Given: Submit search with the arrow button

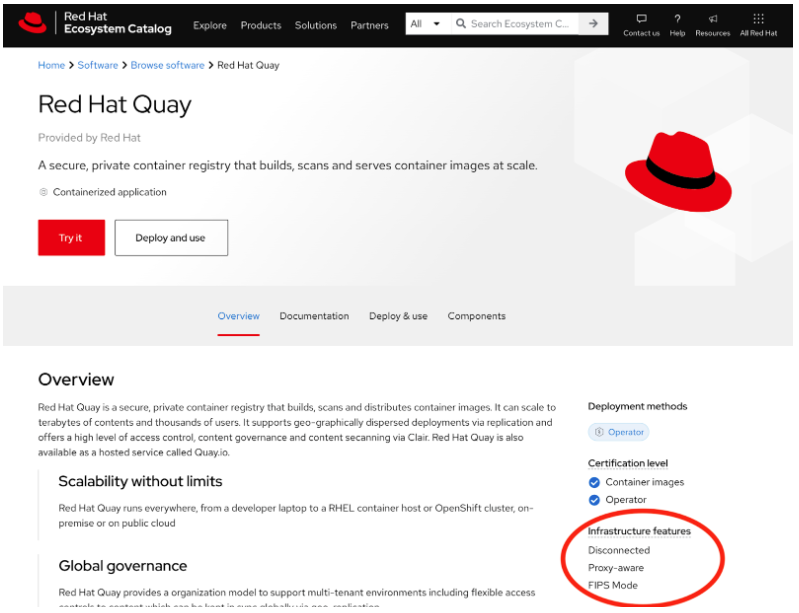Looking at the screenshot, I should (593, 23).
